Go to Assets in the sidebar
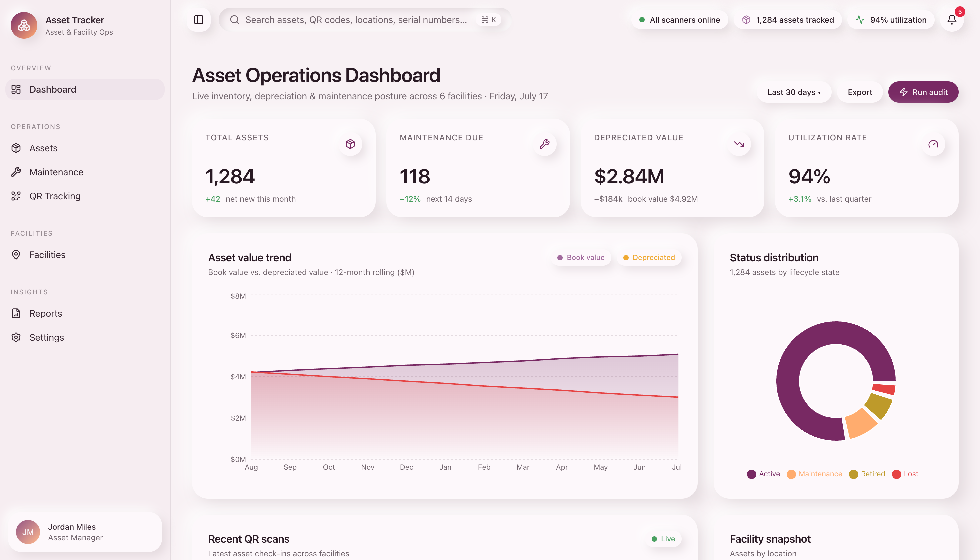 85,148
